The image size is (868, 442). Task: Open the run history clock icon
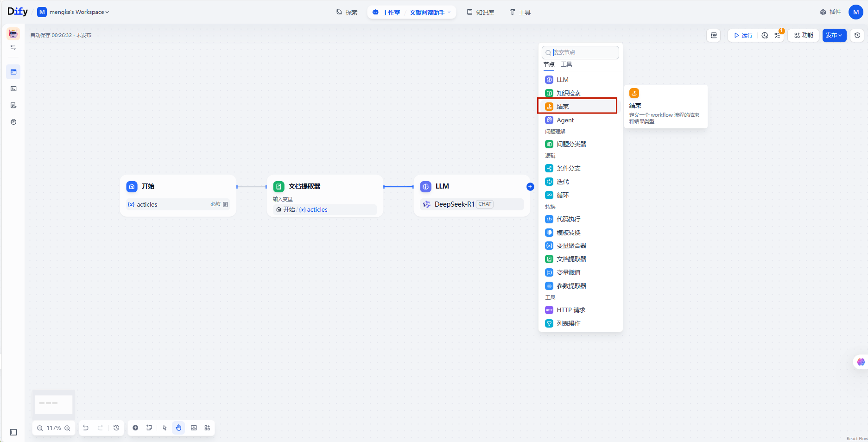pos(765,35)
